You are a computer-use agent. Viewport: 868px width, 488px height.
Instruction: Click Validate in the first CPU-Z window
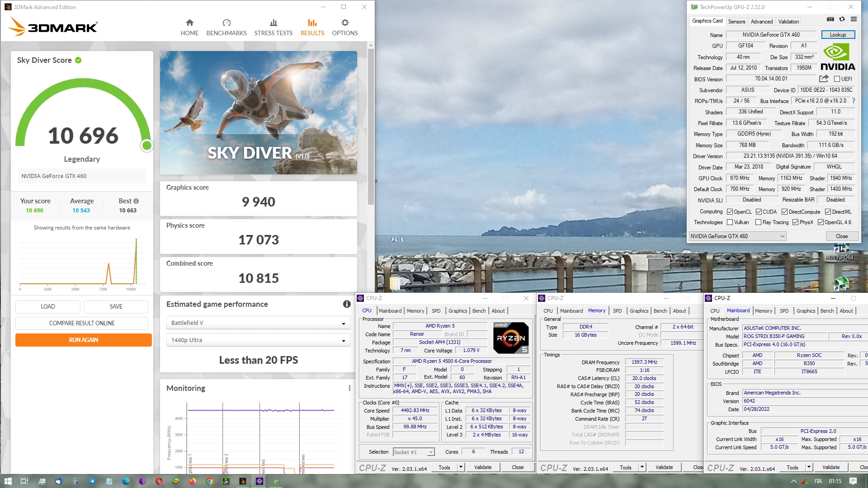[483, 467]
